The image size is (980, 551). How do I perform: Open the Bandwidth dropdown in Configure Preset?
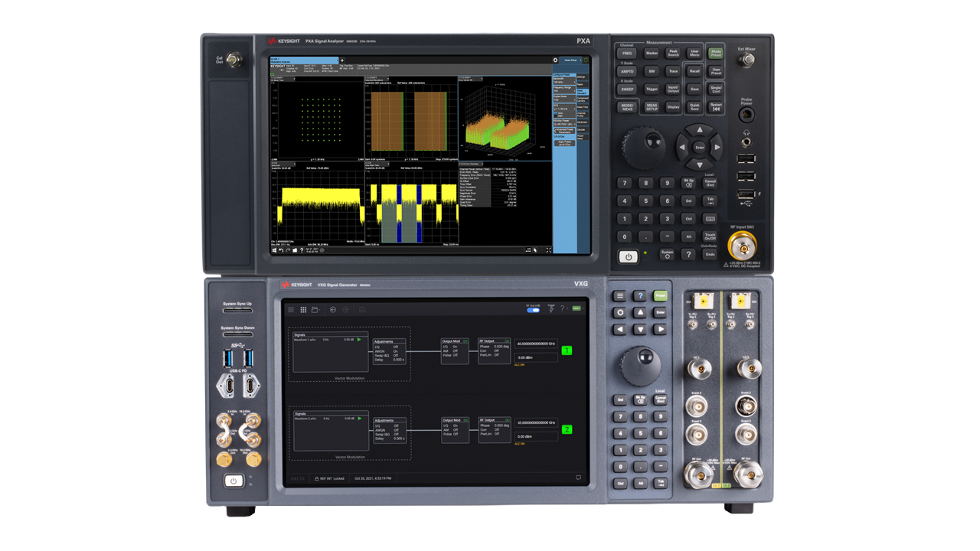(564, 80)
